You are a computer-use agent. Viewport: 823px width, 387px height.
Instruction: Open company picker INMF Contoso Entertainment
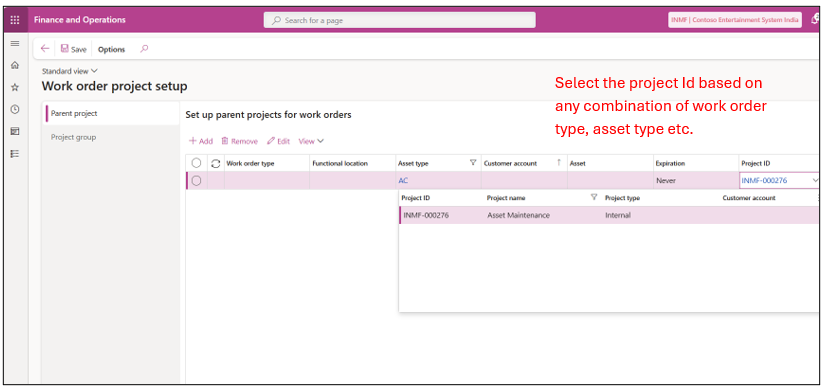coord(735,20)
